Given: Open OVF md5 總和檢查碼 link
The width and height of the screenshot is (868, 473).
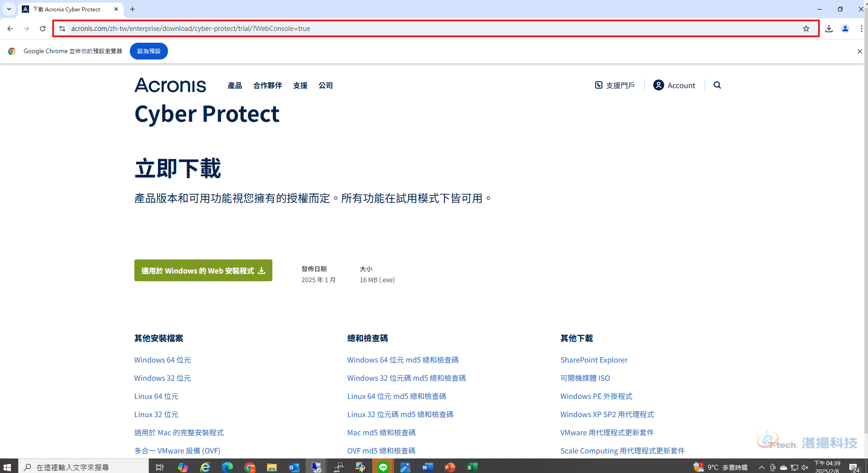Looking at the screenshot, I should coord(381,451).
